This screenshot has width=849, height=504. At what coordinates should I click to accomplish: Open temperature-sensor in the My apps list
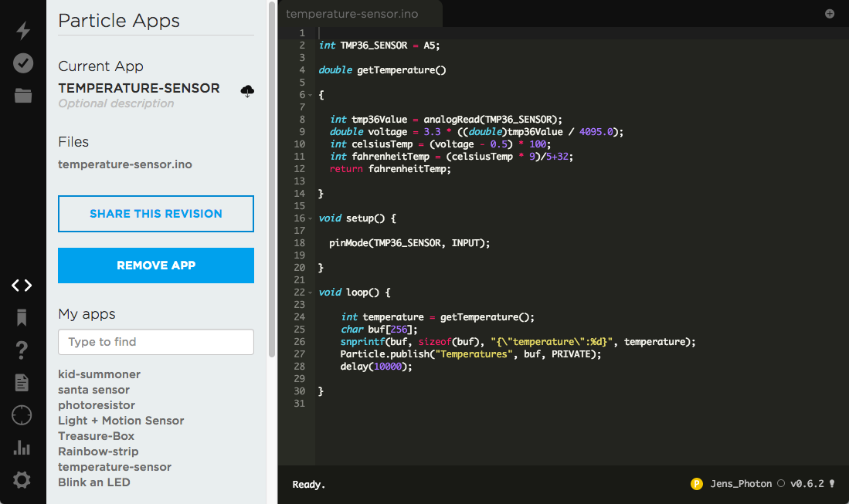click(x=114, y=467)
